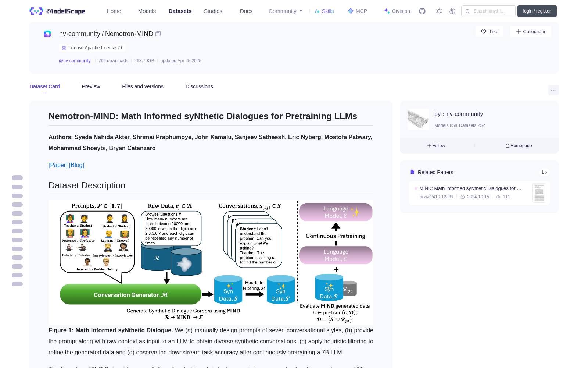Open the GitHub icon link

[422, 11]
